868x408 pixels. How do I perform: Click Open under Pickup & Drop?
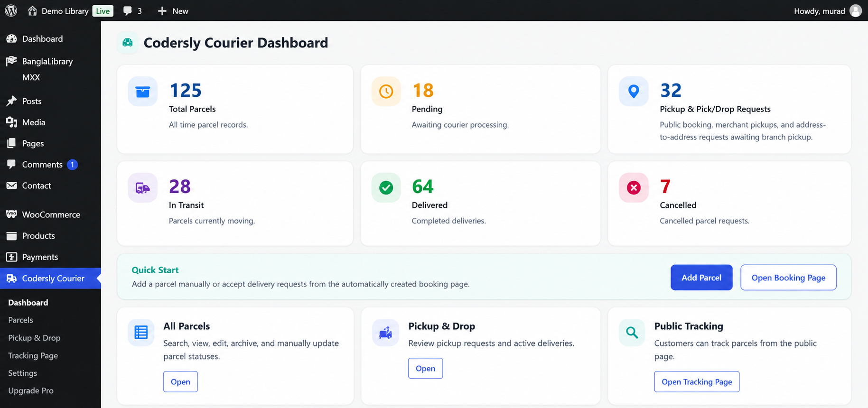pyautogui.click(x=425, y=368)
